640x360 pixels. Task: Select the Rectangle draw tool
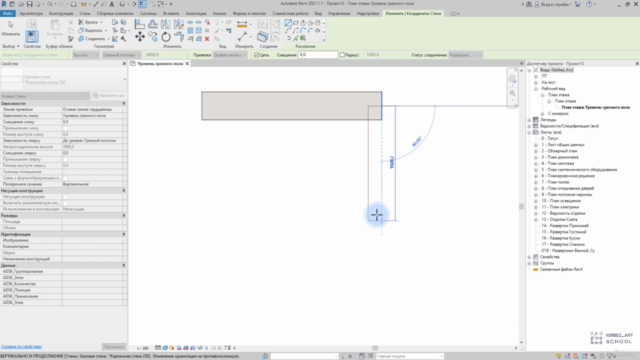point(296,23)
